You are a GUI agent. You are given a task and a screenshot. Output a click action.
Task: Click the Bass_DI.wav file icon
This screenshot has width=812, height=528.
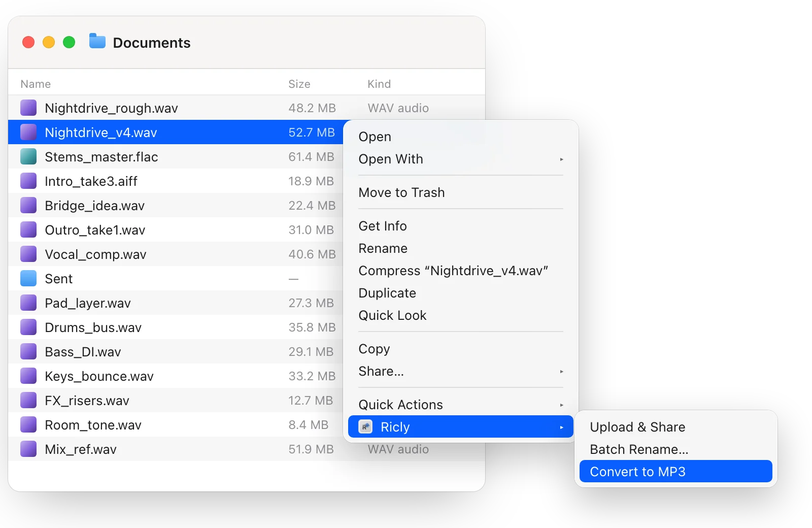click(28, 351)
